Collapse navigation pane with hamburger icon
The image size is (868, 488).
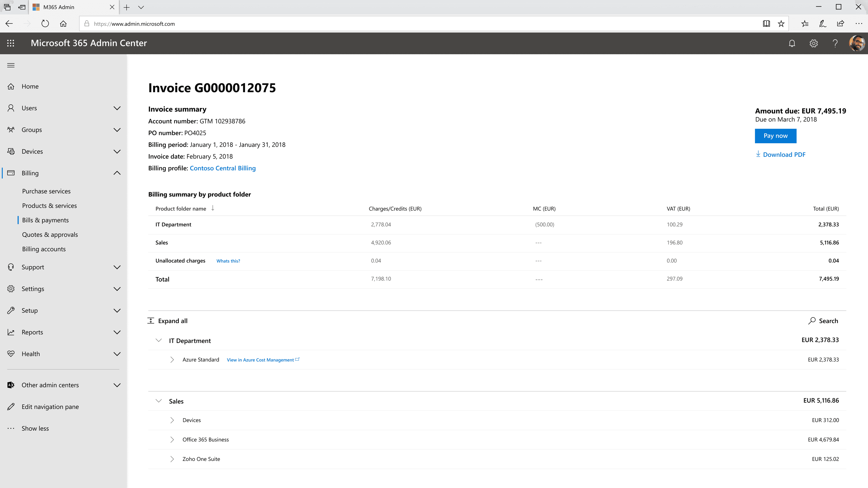11,65
